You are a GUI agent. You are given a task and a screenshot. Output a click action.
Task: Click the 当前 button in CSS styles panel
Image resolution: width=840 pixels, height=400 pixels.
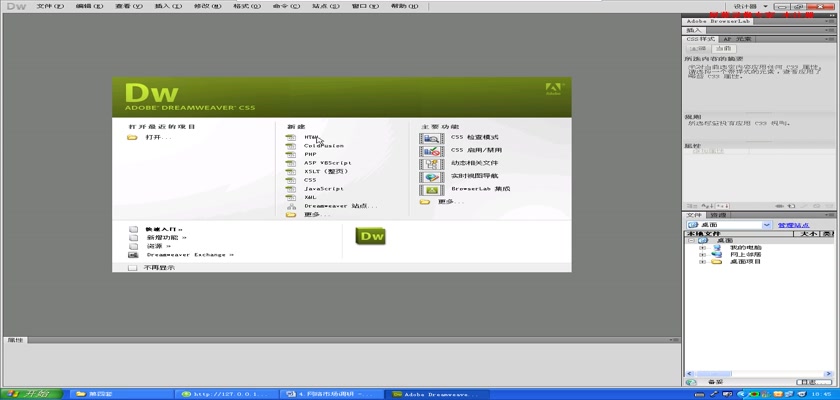(x=724, y=49)
